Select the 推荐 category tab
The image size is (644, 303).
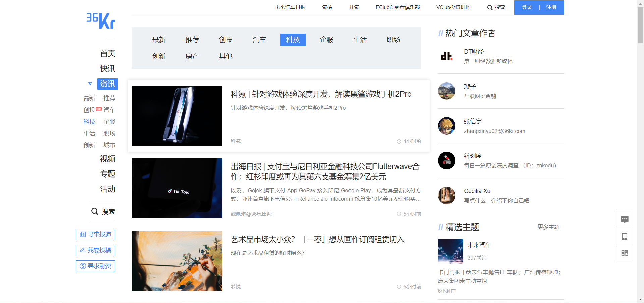pos(192,40)
